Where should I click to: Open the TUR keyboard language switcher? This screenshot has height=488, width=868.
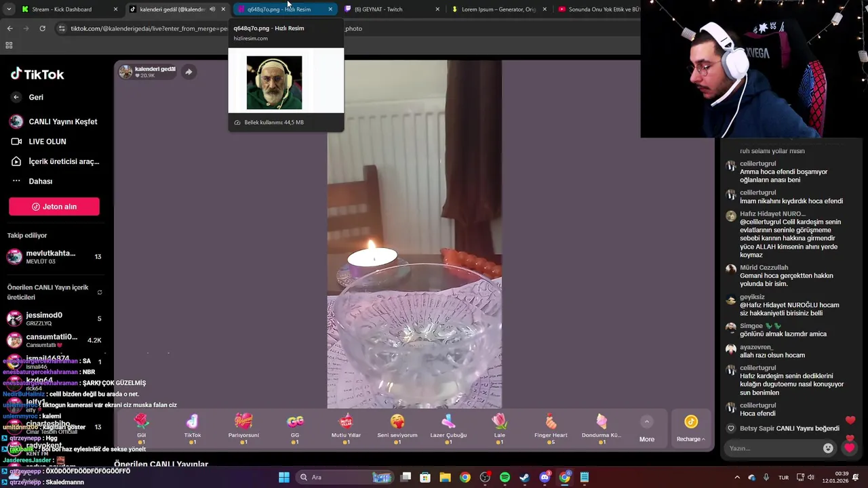pyautogui.click(x=783, y=477)
